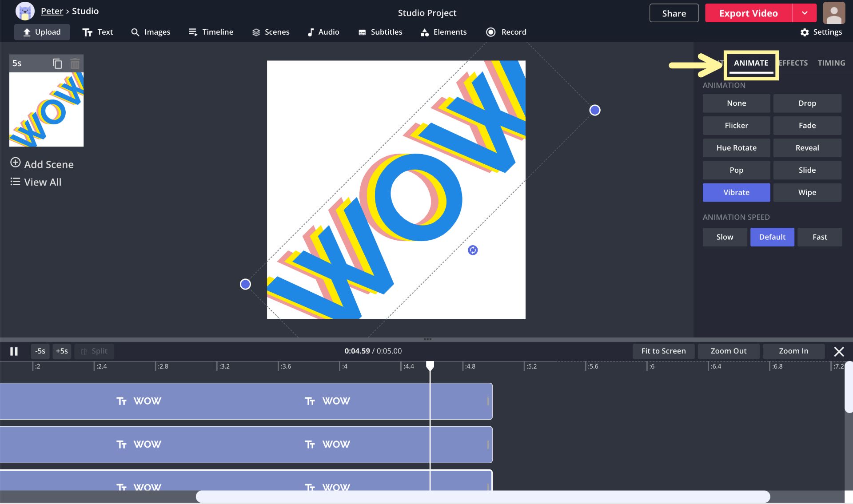The width and height of the screenshot is (853, 504).
Task: Start Record from toolbar
Action: pyautogui.click(x=506, y=32)
